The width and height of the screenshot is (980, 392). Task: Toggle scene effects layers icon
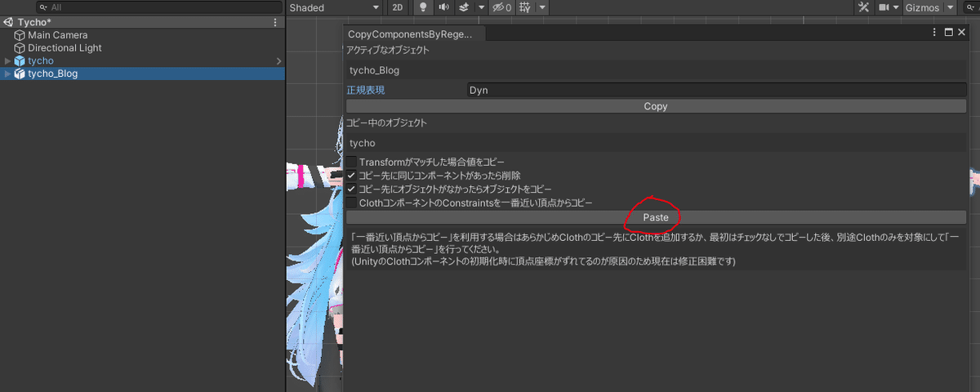[463, 7]
